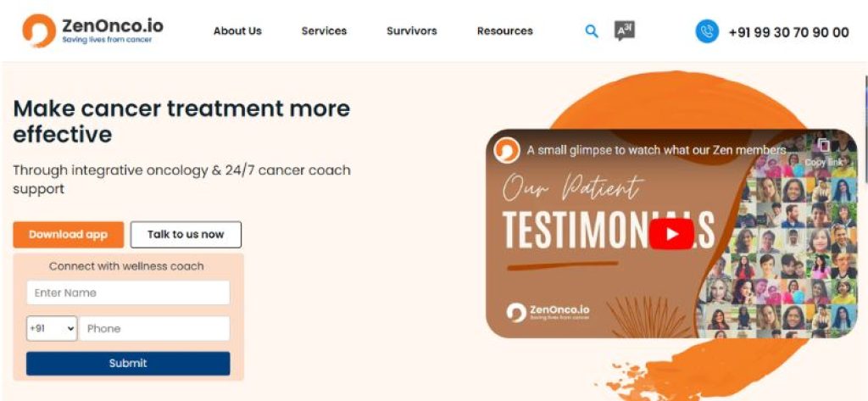Click the Download app button
The width and height of the screenshot is (868, 401).
coord(68,234)
